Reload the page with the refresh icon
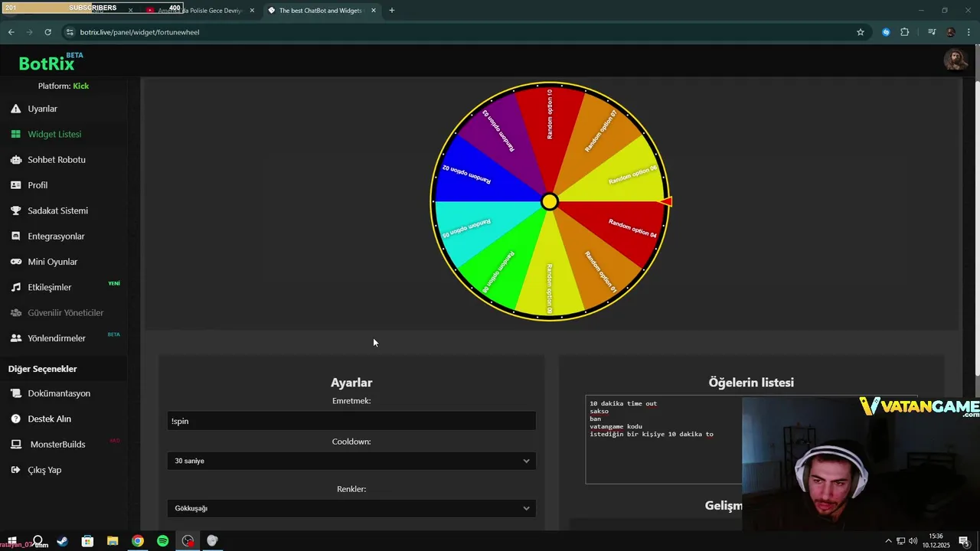The height and width of the screenshot is (551, 980). tap(47, 32)
